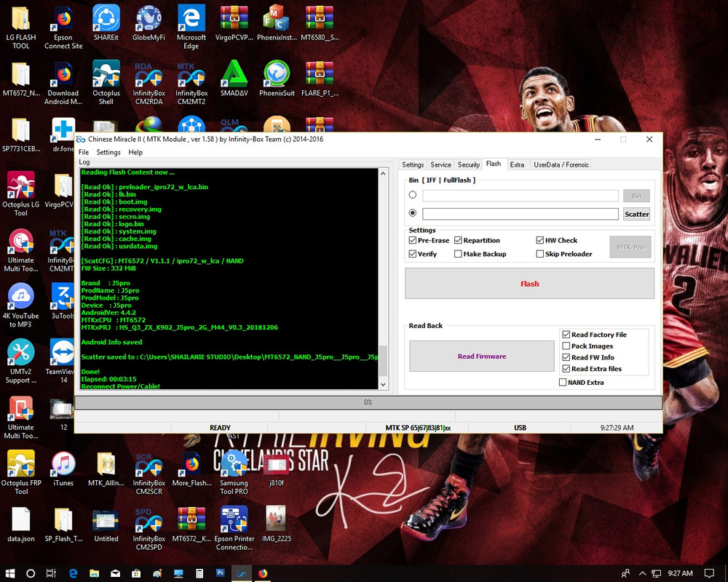This screenshot has width=728, height=582.
Task: Click the red Flash button
Action: click(529, 283)
